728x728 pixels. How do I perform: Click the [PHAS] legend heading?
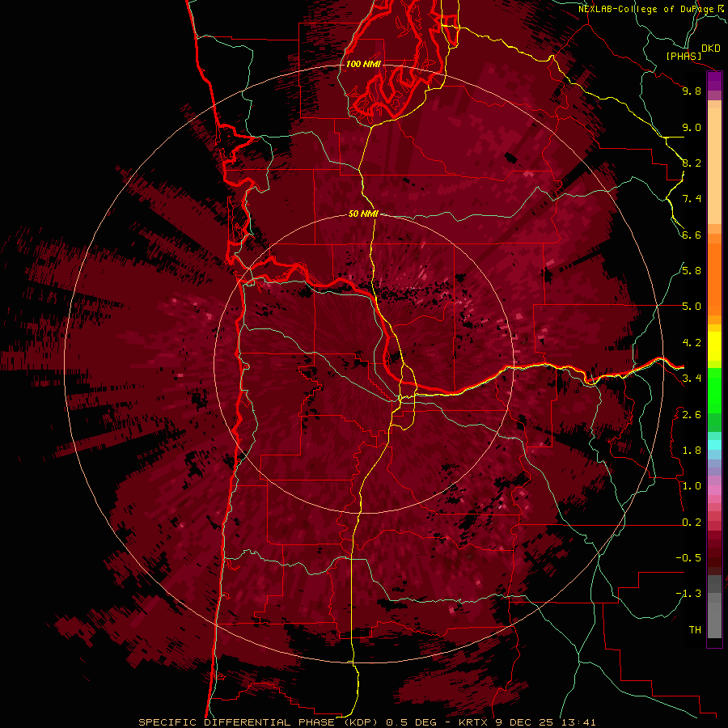684,56
